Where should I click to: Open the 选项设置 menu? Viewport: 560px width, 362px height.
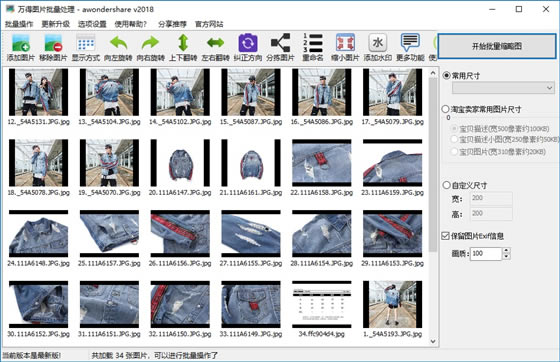(x=92, y=24)
